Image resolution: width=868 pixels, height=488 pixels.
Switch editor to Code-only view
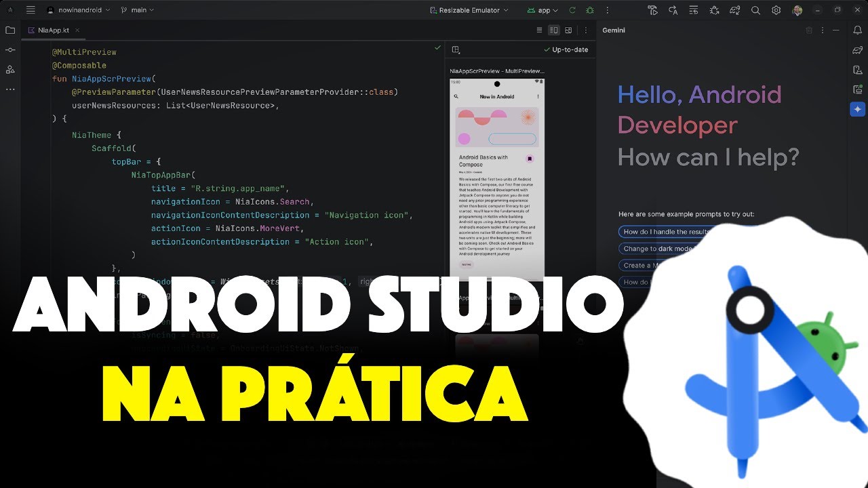pyautogui.click(x=539, y=30)
